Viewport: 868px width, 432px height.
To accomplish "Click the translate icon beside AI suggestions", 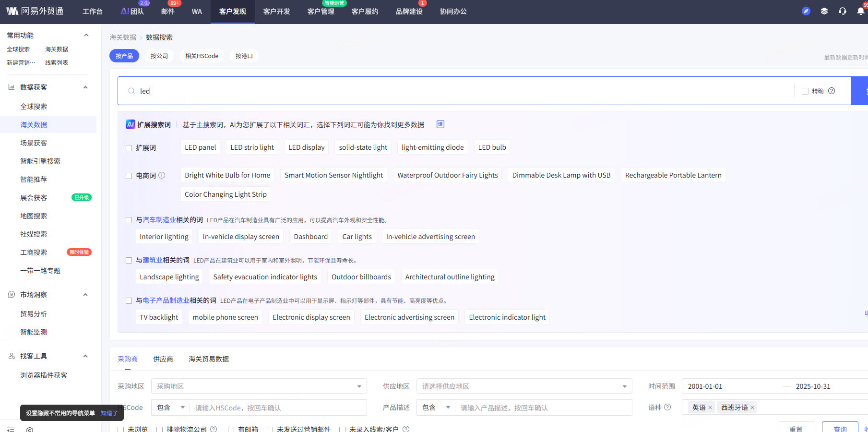I will [440, 124].
